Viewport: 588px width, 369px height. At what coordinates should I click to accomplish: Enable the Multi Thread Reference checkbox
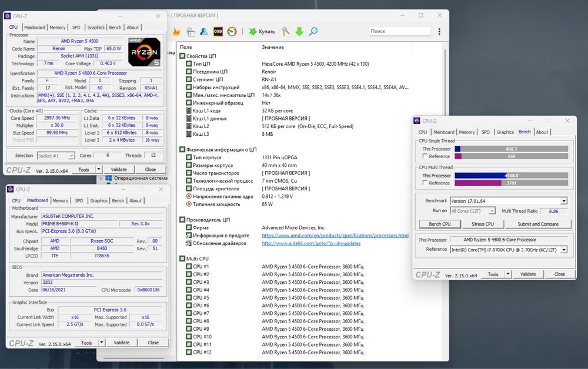pyautogui.click(x=425, y=183)
